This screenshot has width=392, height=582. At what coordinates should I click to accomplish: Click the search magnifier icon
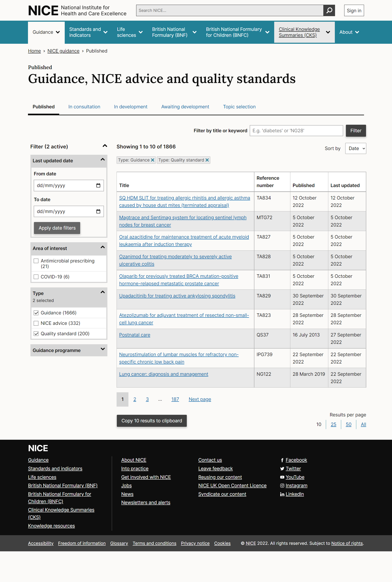coord(329,10)
